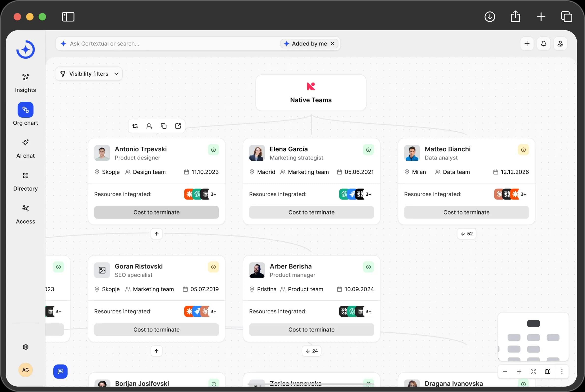This screenshot has height=392, width=585.
Task: Click the reassign arrows icon above Antonio's card
Action: tap(135, 126)
